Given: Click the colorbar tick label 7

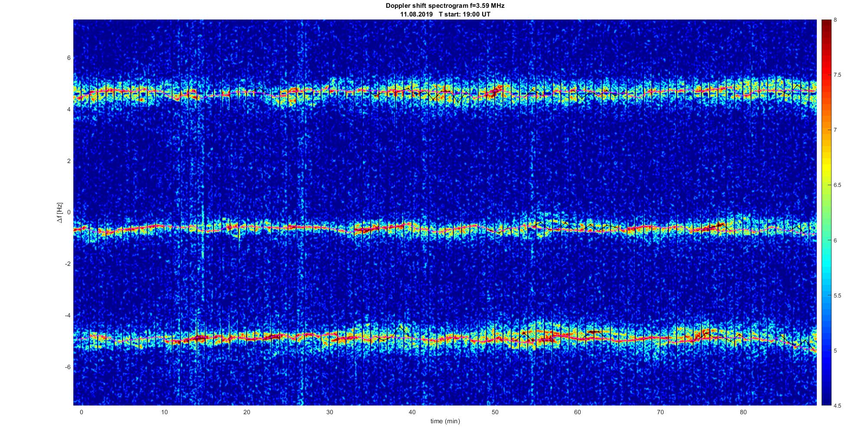Looking at the screenshot, I should pyautogui.click(x=835, y=130).
